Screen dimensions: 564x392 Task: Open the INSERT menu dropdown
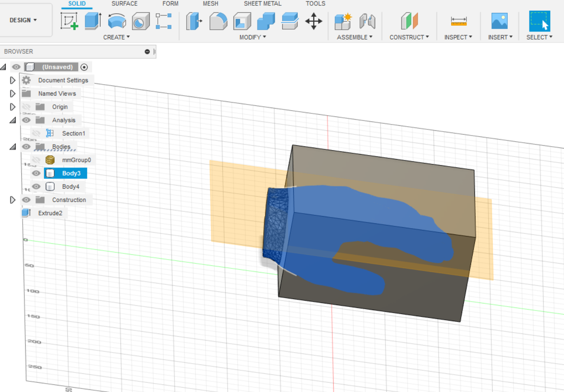point(500,37)
